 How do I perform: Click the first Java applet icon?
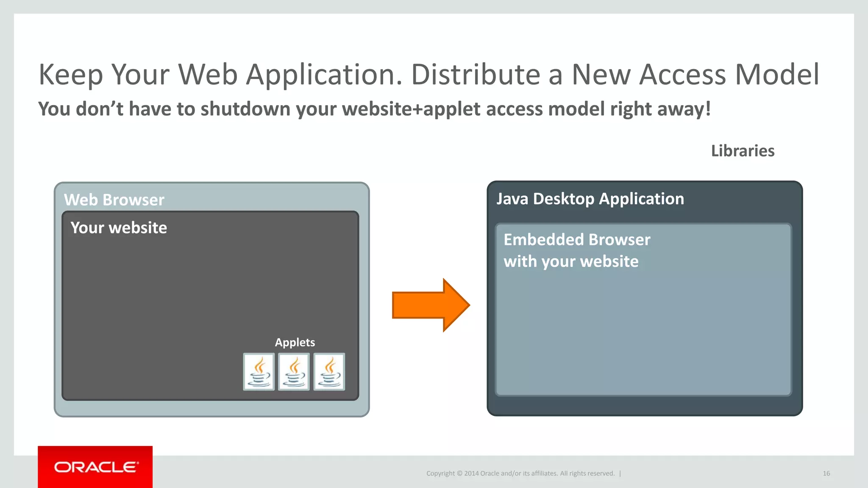click(259, 372)
